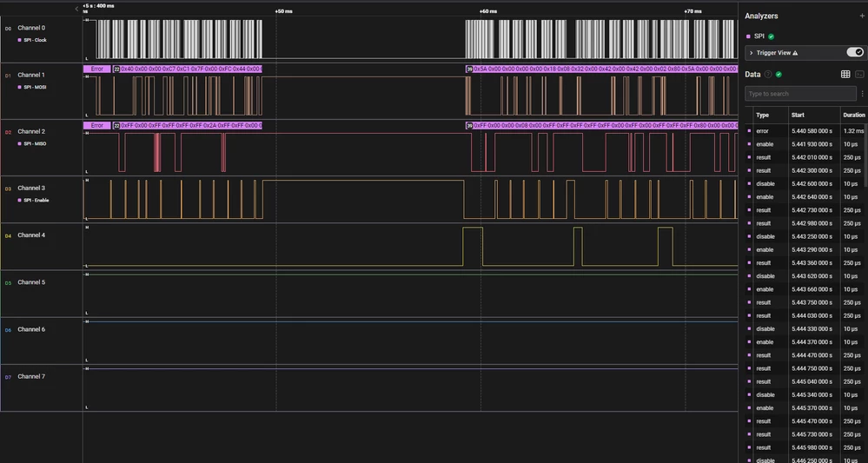Click the D1 channel identifier
The image size is (868, 463).
[x=8, y=76]
